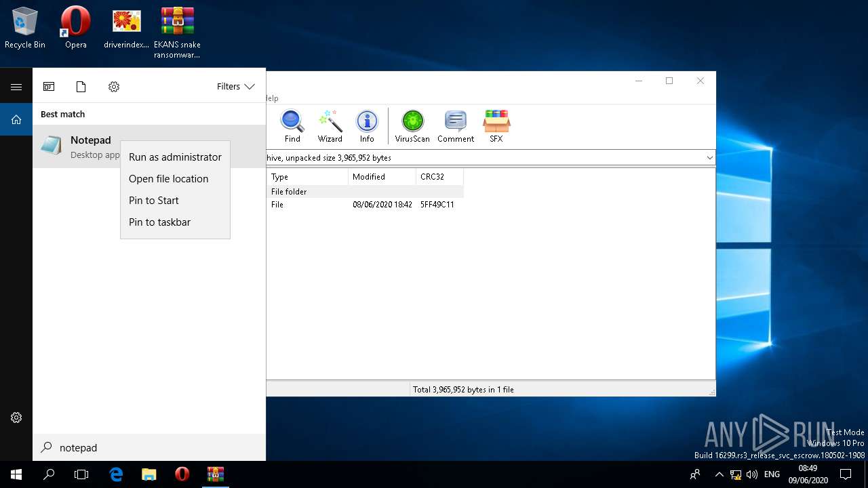The width and height of the screenshot is (868, 488).
Task: Run VirusScan from WinRAR toolbar
Action: pyautogui.click(x=412, y=126)
